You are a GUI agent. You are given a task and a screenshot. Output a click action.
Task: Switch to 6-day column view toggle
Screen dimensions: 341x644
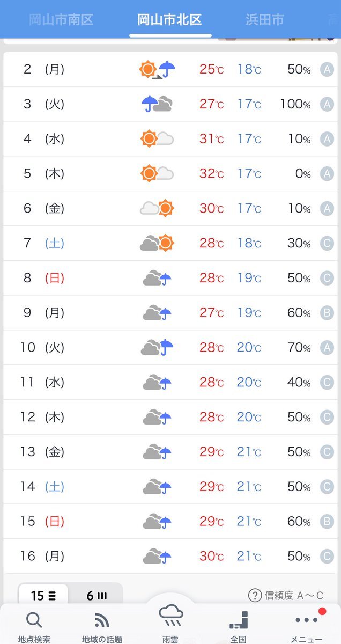pos(97,596)
